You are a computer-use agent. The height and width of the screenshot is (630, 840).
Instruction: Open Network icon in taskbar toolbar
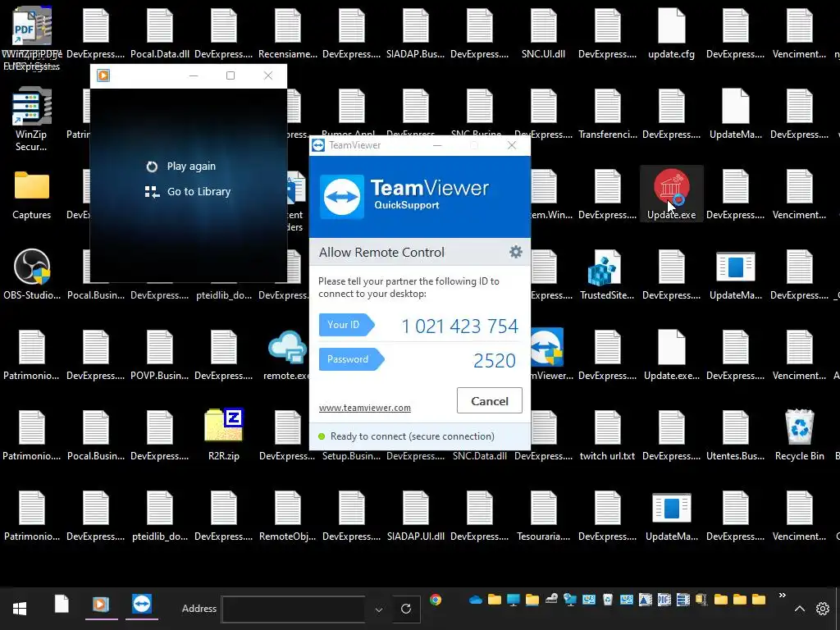pyautogui.click(x=569, y=600)
